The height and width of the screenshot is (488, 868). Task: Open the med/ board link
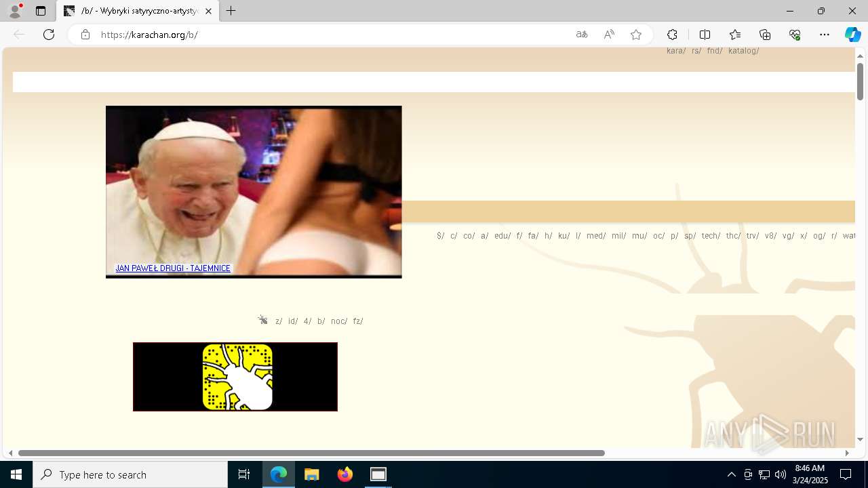coord(596,236)
